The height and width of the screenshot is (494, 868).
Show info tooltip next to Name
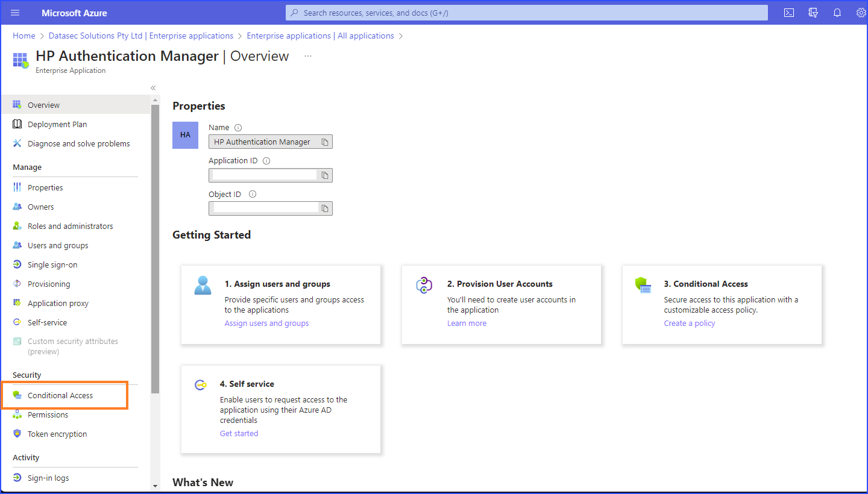click(238, 128)
